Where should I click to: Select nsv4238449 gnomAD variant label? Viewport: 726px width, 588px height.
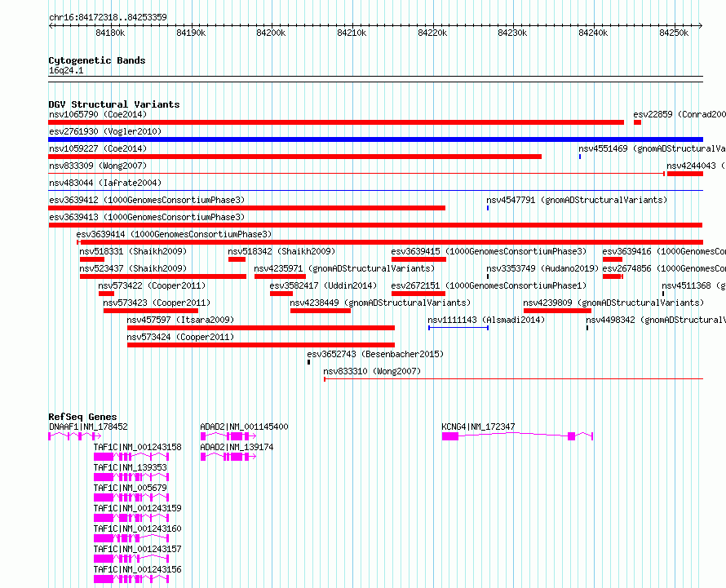pos(380,303)
